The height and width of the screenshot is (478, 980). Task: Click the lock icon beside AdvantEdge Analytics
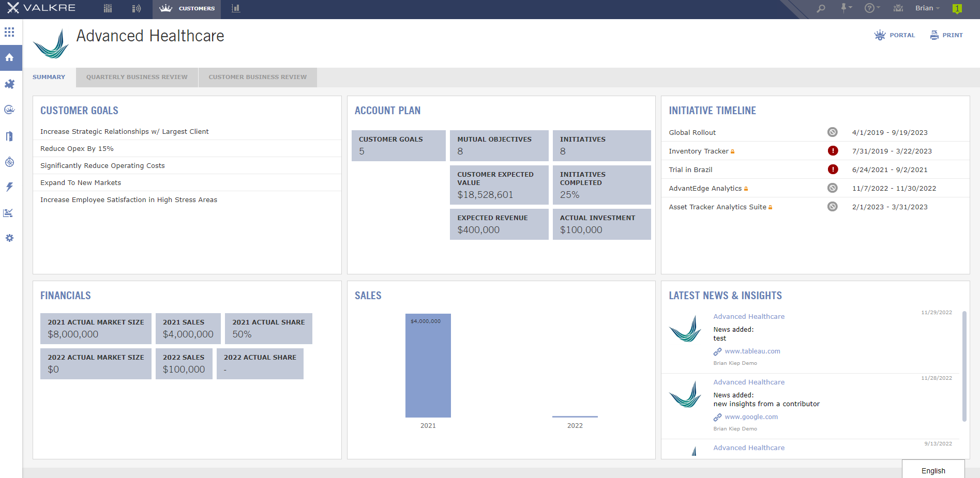(x=746, y=189)
